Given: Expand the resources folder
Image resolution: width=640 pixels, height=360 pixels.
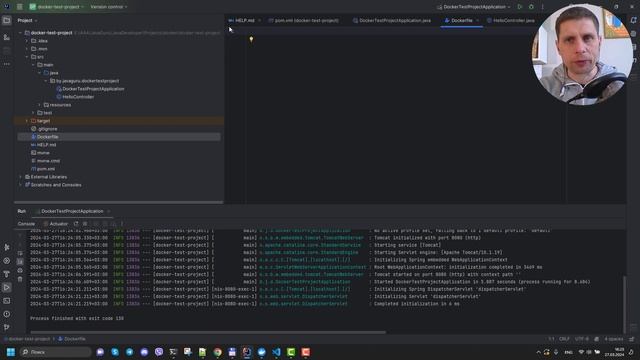Looking at the screenshot, I should click(x=40, y=105).
